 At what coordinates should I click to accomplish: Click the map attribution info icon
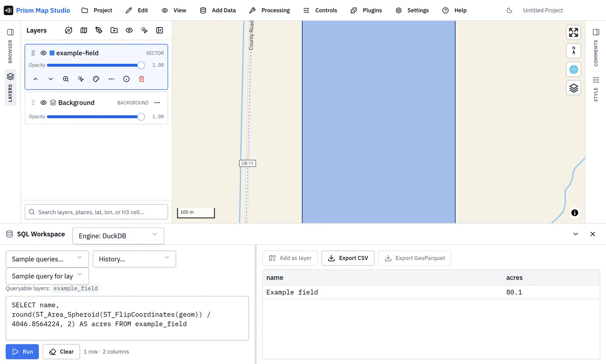[x=575, y=213]
